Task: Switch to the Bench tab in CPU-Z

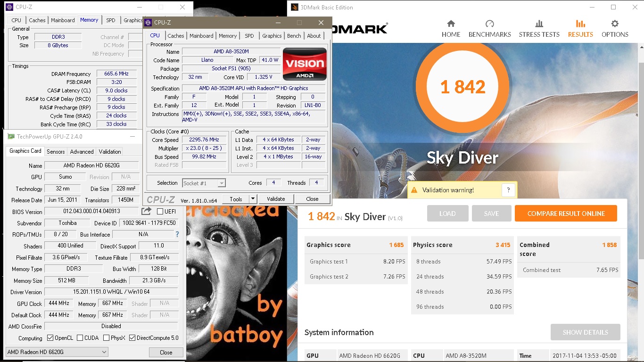Action: click(x=294, y=36)
